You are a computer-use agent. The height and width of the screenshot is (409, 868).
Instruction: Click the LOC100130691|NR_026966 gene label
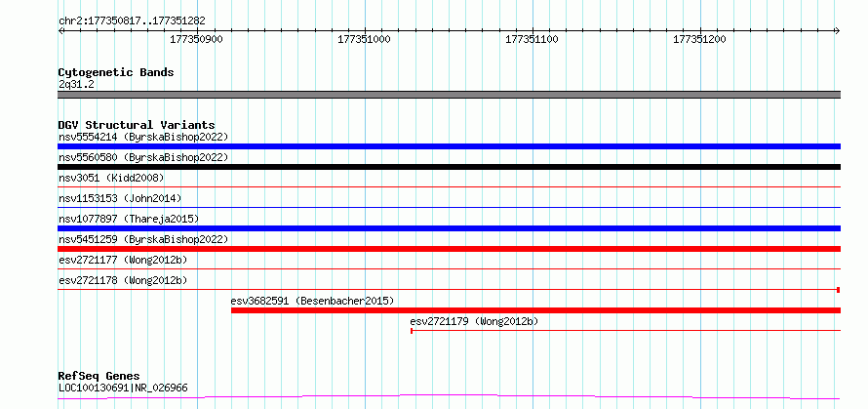coord(123,388)
